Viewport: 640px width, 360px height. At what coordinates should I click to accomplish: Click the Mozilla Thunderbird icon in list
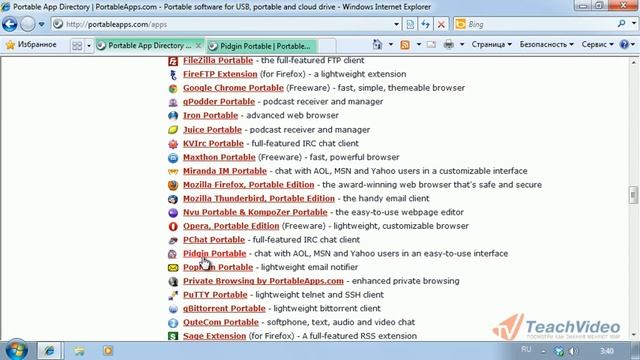[173, 199]
